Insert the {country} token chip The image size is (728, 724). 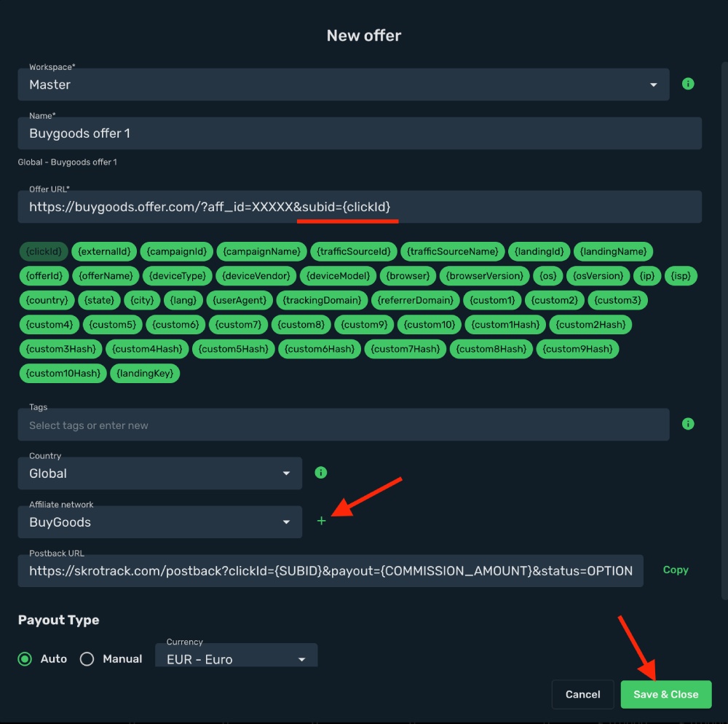click(x=47, y=301)
